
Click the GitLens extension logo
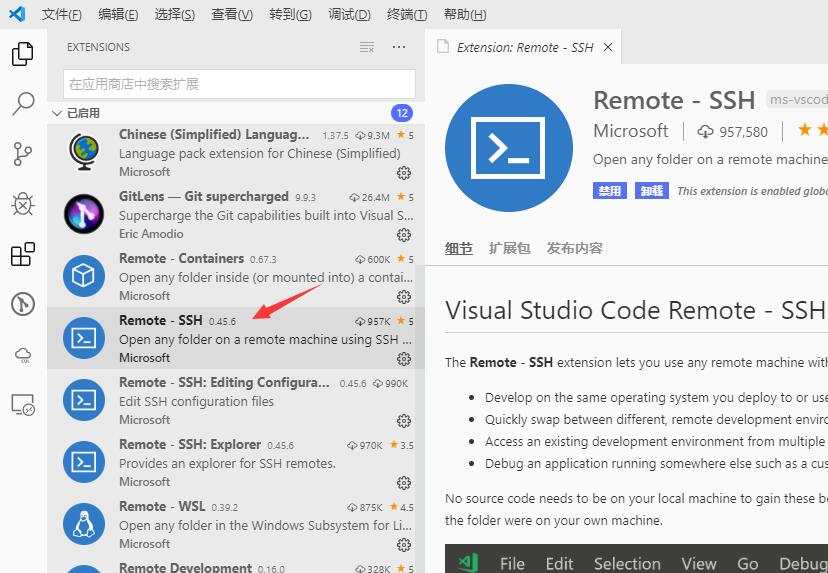(x=84, y=214)
